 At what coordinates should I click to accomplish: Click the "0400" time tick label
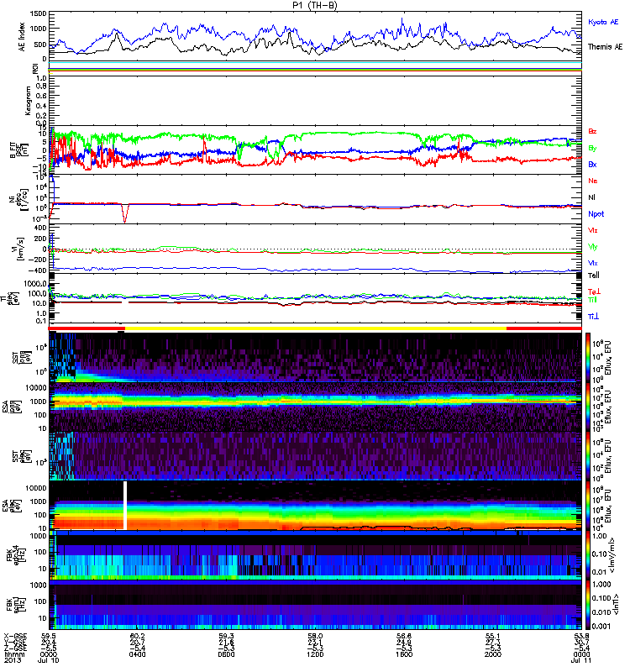tap(137, 654)
